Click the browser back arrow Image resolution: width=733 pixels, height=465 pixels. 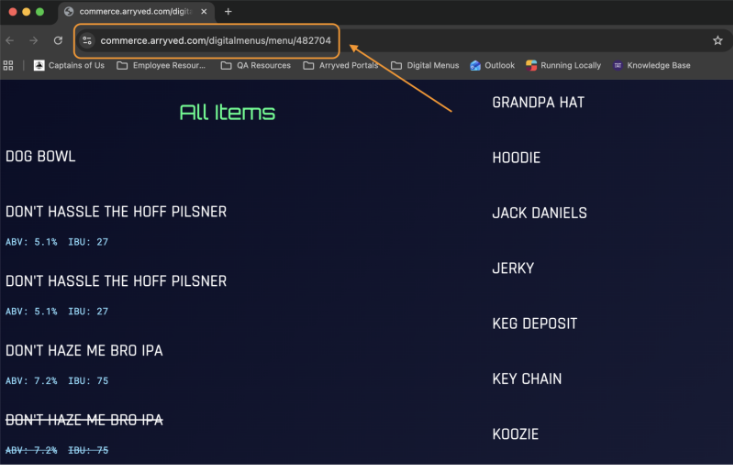click(10, 41)
